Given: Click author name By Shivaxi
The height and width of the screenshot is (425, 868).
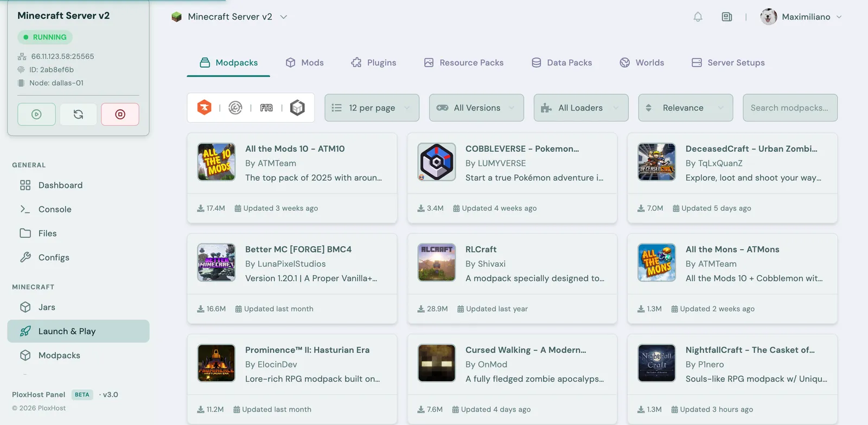Looking at the screenshot, I should (486, 264).
